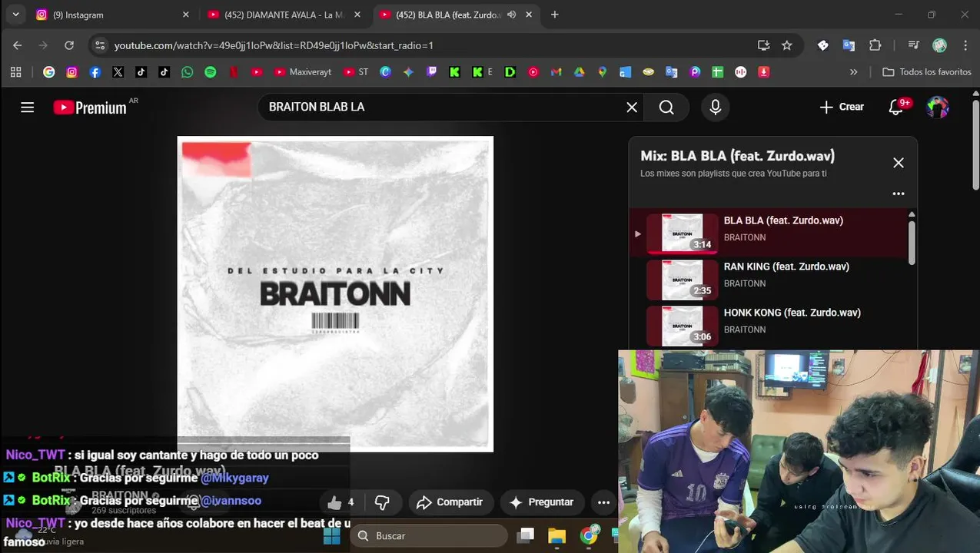This screenshot has height=553, width=980.
Task: Click the page vertical scrollbar
Action: pyautogui.click(x=975, y=146)
